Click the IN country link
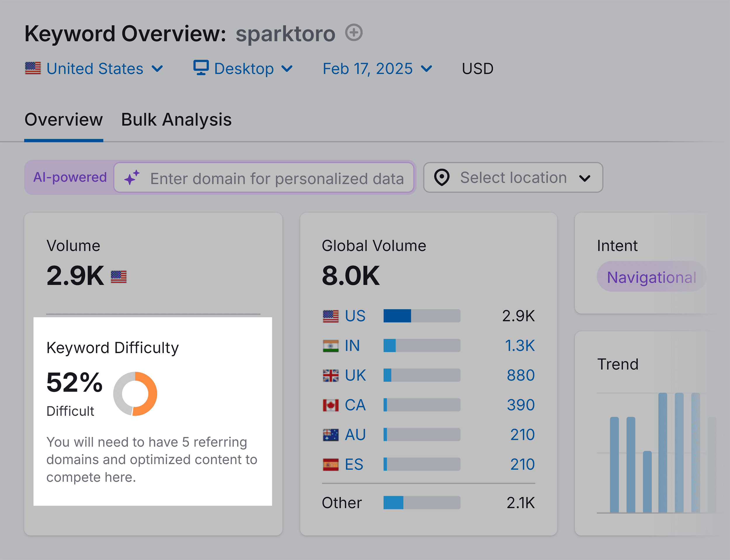The width and height of the screenshot is (730, 560). pyautogui.click(x=352, y=346)
